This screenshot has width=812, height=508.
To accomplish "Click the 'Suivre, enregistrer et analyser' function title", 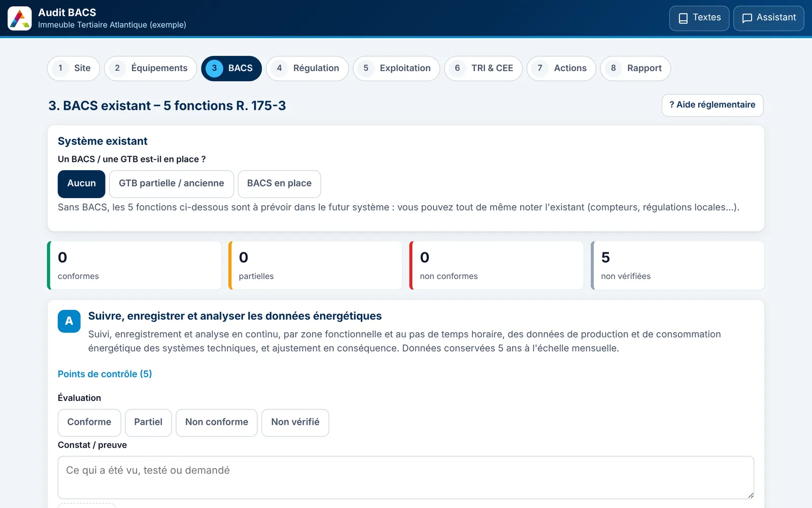I will pos(235,316).
